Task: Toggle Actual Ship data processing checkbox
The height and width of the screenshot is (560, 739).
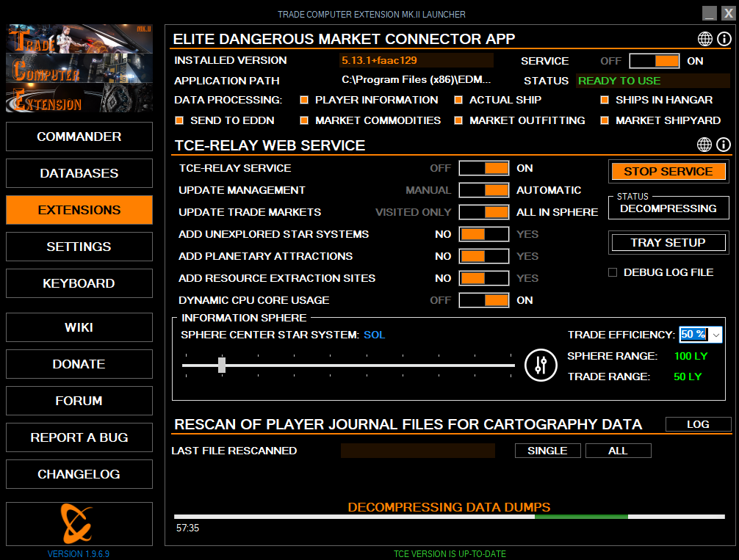Action: (458, 100)
